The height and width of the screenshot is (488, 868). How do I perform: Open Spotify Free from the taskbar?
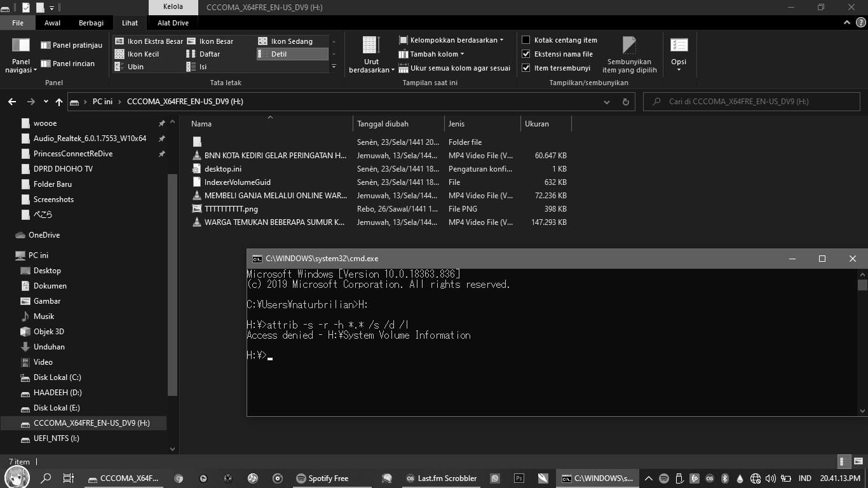323,478
